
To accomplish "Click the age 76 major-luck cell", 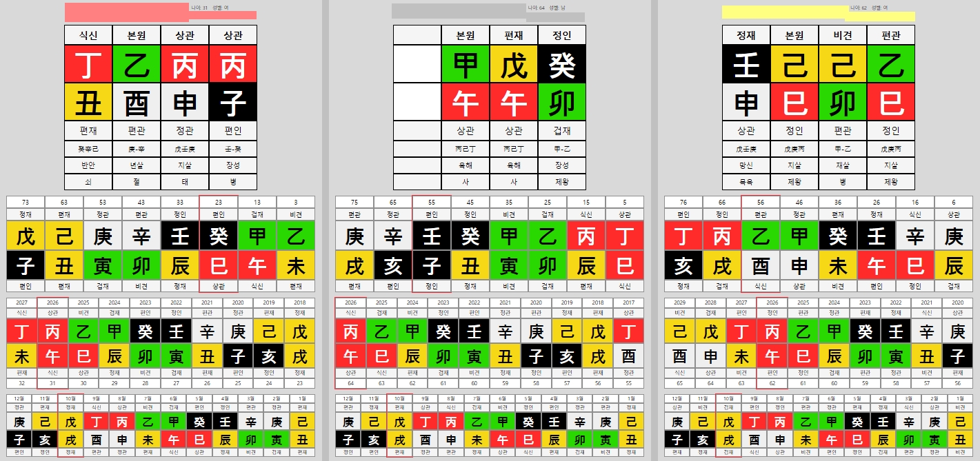I will (683, 202).
